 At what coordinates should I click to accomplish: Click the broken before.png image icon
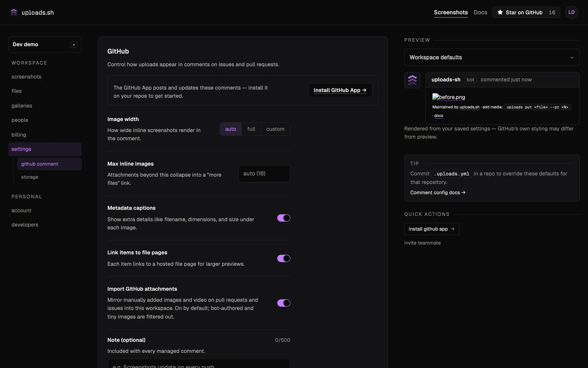[435, 97]
